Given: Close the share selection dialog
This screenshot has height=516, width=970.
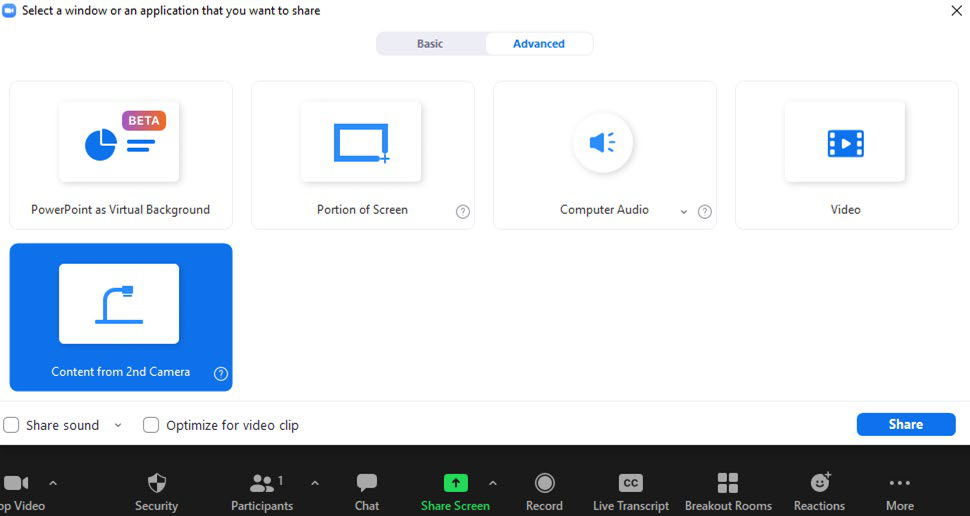Looking at the screenshot, I should click(956, 11).
